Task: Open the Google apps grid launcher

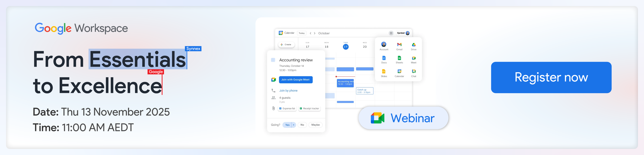Action: (x=391, y=33)
